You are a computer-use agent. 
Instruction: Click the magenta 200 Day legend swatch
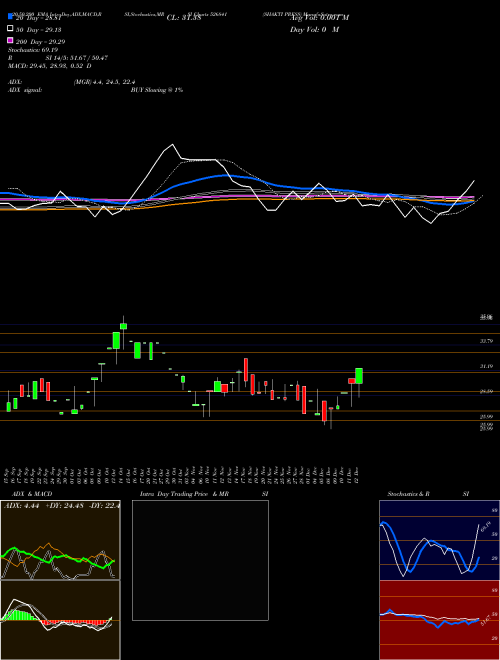coord(11,40)
